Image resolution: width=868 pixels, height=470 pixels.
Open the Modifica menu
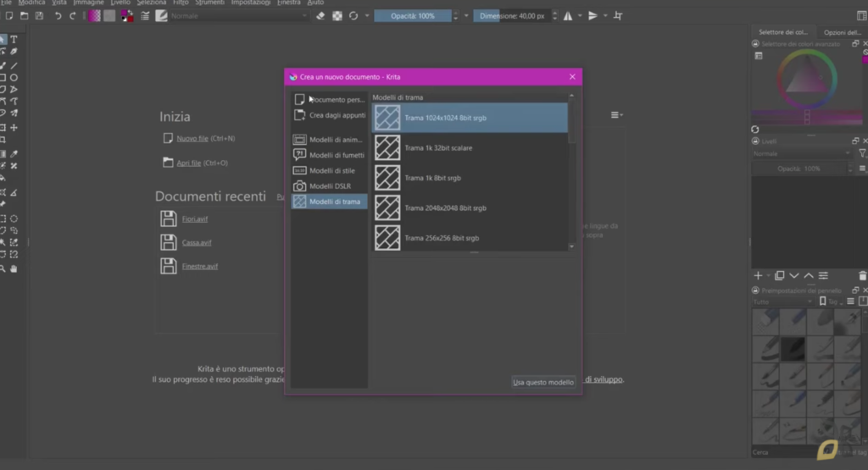click(x=31, y=3)
